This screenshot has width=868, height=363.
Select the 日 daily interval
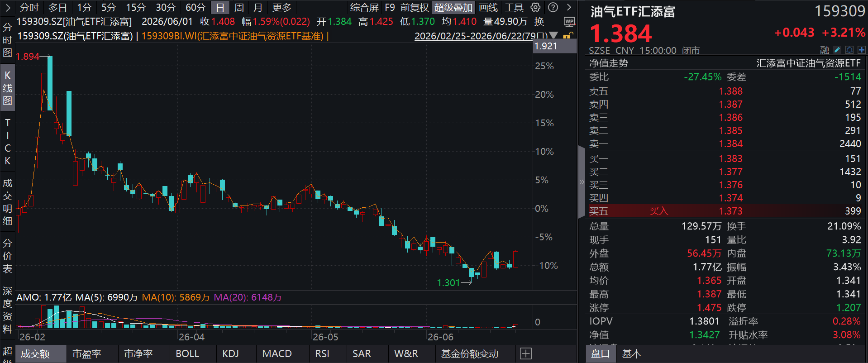coord(220,7)
